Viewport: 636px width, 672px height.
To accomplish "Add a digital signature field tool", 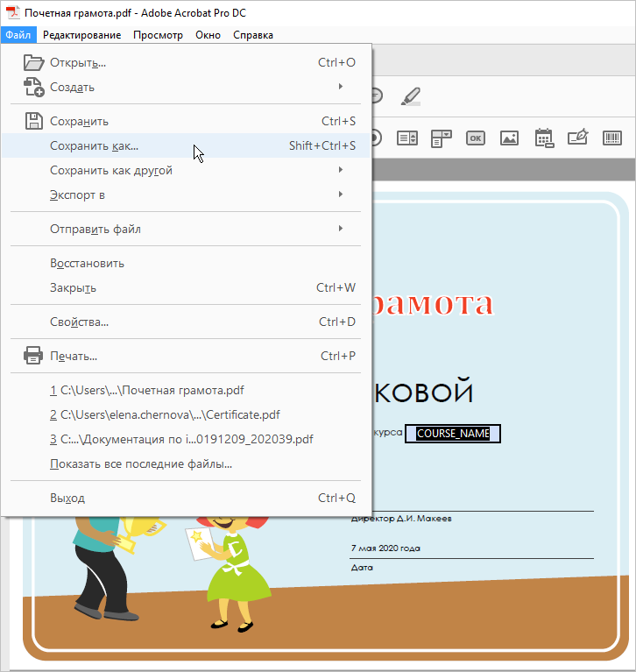I will (577, 138).
